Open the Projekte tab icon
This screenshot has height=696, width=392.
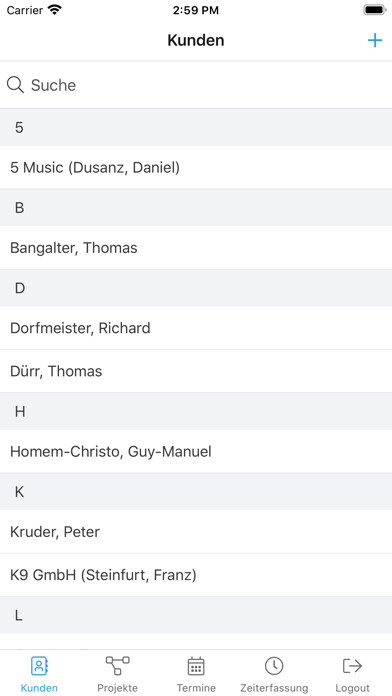118,665
